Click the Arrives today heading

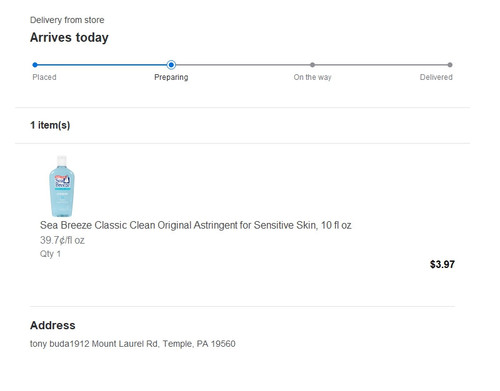tap(69, 37)
